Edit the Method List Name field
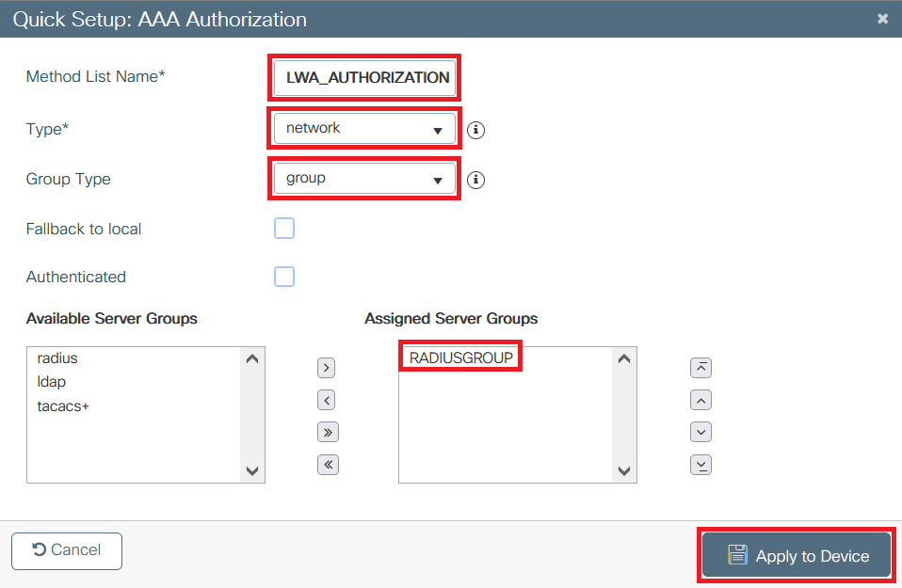This screenshot has height=588, width=902. click(x=363, y=78)
